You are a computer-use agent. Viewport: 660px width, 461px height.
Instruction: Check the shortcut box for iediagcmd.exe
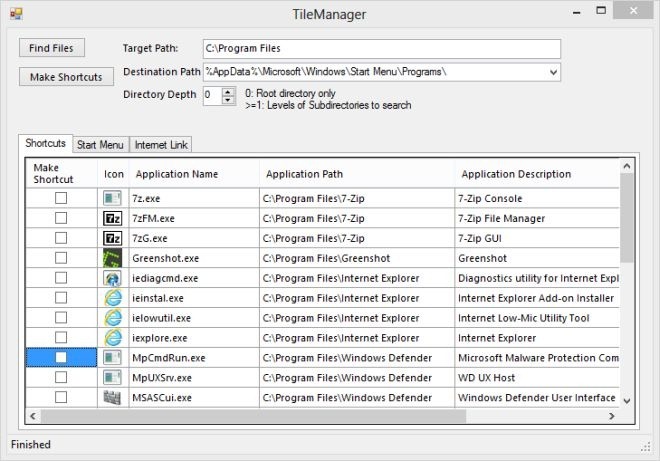[61, 278]
